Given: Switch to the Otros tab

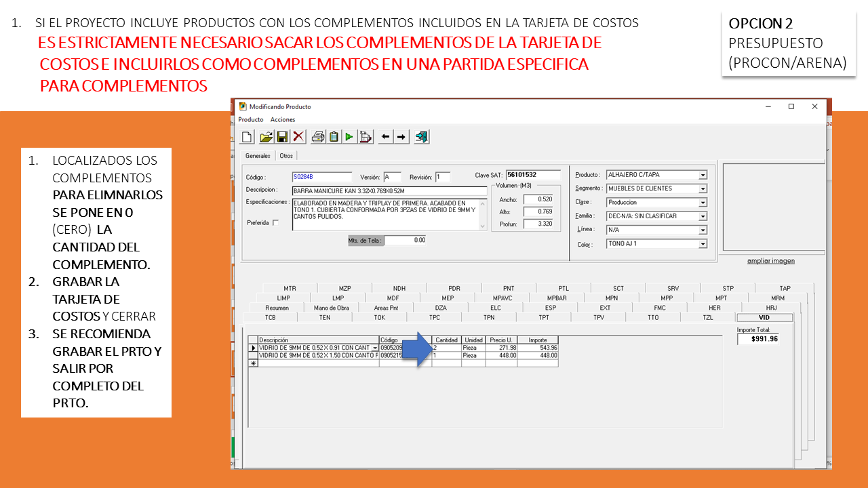Looking at the screenshot, I should tap(286, 156).
